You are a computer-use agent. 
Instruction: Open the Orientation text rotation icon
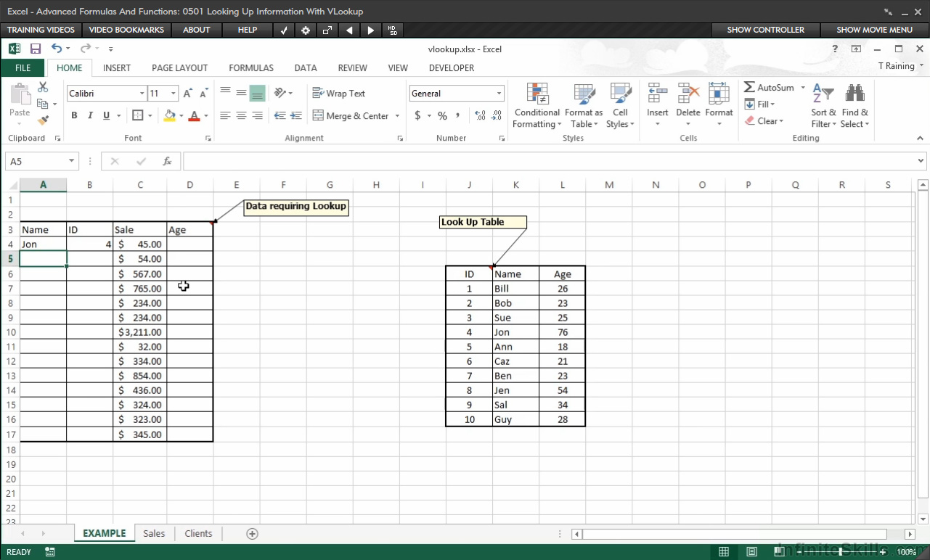(x=280, y=93)
